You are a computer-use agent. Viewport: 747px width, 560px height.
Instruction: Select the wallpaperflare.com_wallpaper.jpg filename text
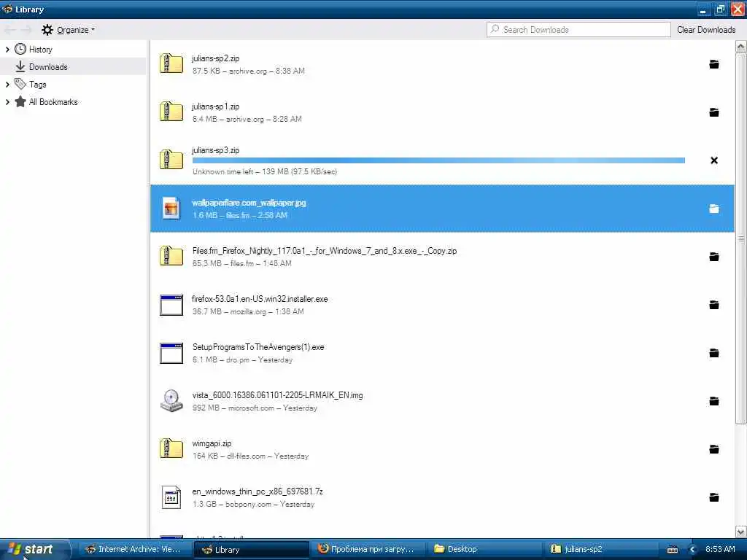coord(249,203)
